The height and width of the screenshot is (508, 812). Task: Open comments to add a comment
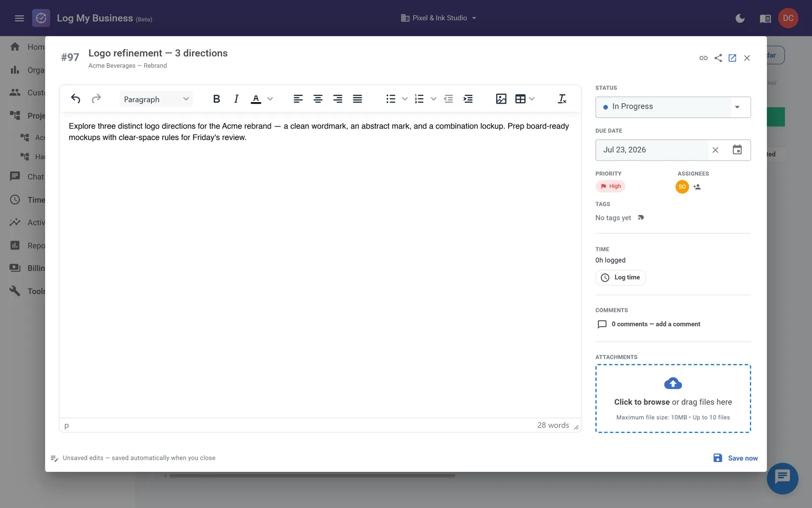[649, 324]
